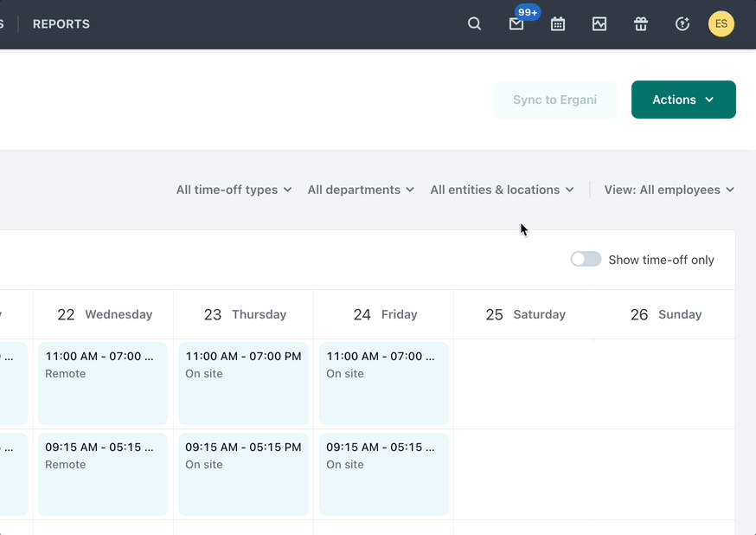This screenshot has height=535, width=756.
Task: Open the gift box icon
Action: [641, 24]
